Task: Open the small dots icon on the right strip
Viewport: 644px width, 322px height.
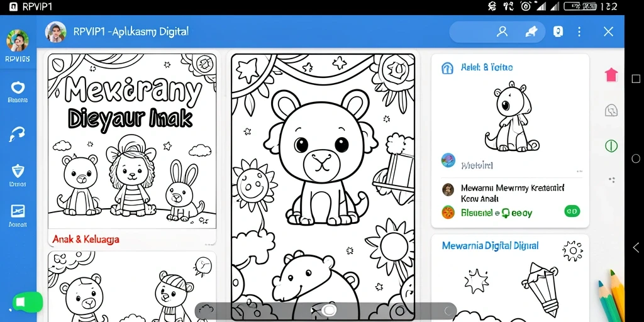Action: click(611, 180)
